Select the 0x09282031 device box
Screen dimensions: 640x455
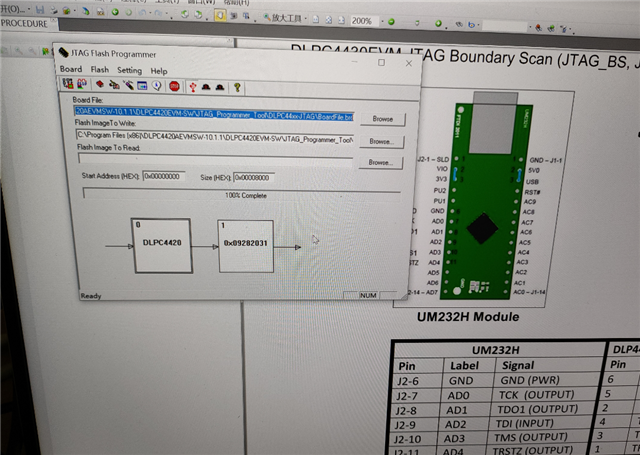pos(246,246)
